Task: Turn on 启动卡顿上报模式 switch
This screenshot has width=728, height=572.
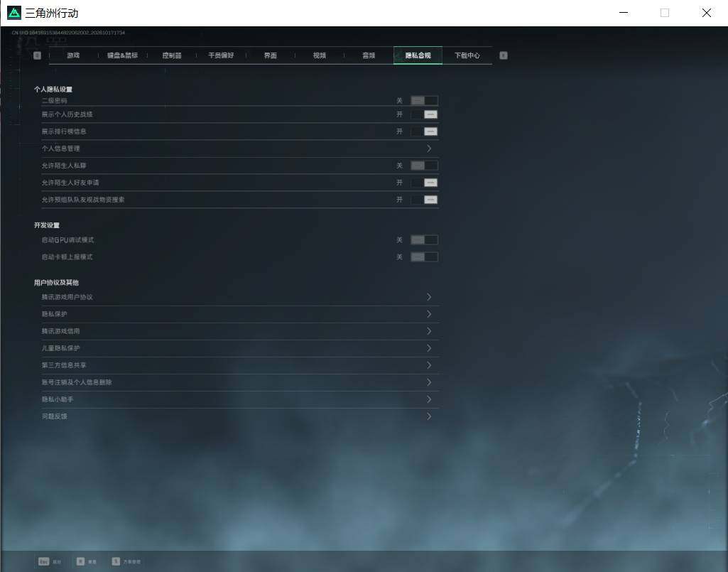Action: (x=424, y=257)
